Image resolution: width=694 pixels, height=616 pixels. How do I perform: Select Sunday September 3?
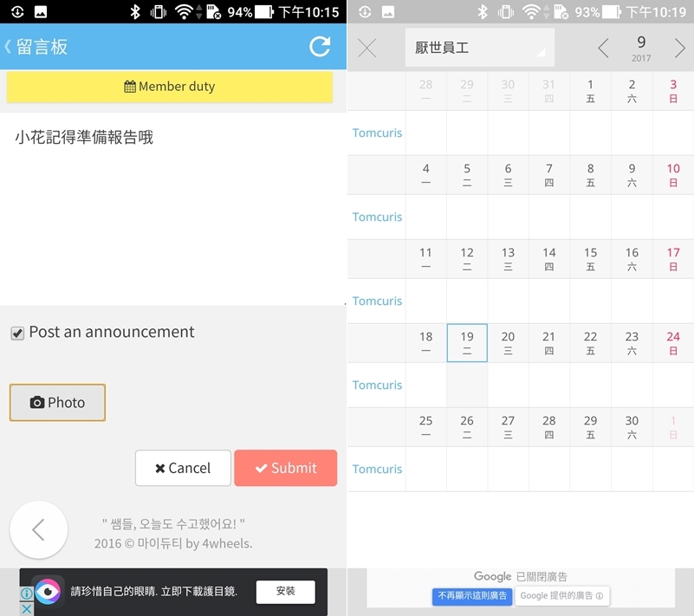(x=673, y=91)
